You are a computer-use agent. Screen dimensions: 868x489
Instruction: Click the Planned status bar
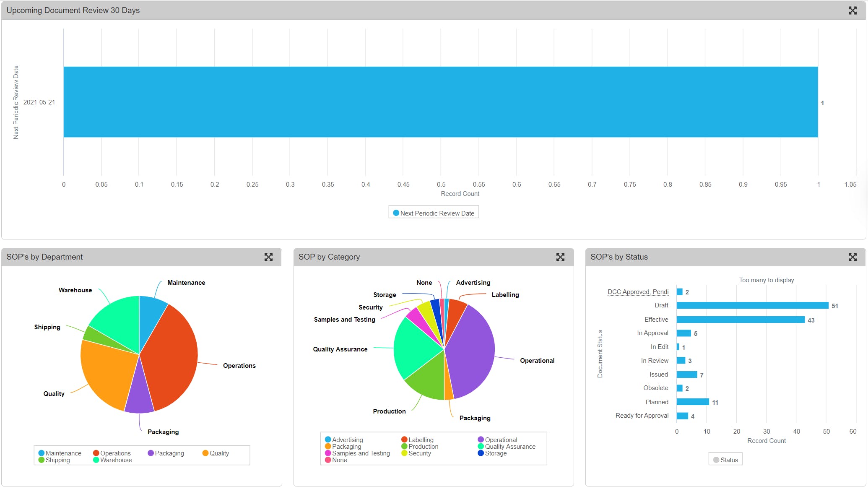pyautogui.click(x=692, y=402)
